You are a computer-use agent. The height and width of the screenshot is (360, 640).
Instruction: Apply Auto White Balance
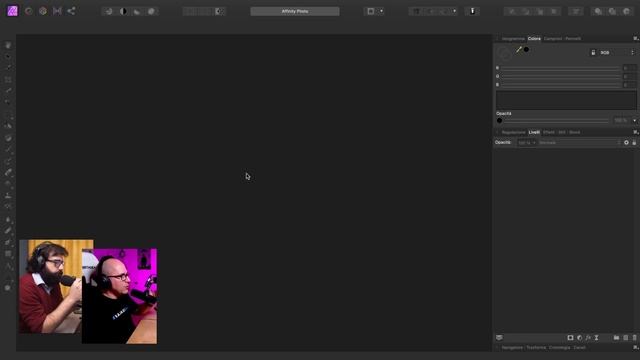[x=151, y=11]
